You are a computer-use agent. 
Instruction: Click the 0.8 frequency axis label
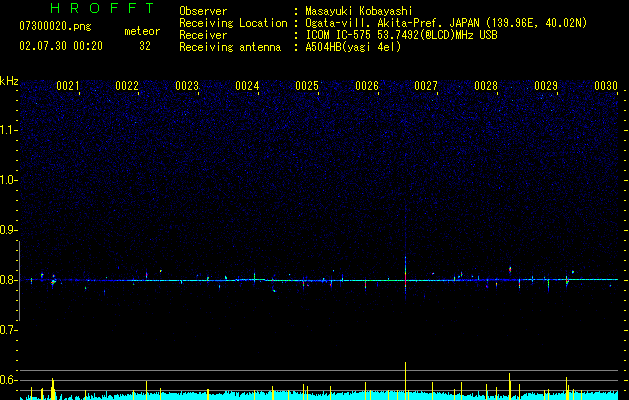[x=8, y=280]
